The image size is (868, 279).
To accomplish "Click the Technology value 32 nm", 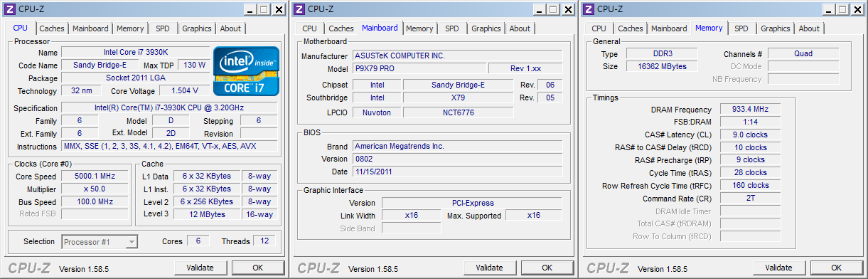I will click(x=81, y=90).
